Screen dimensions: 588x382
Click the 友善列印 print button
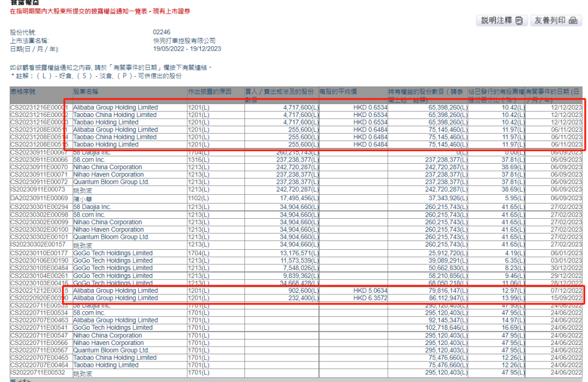tap(556, 21)
